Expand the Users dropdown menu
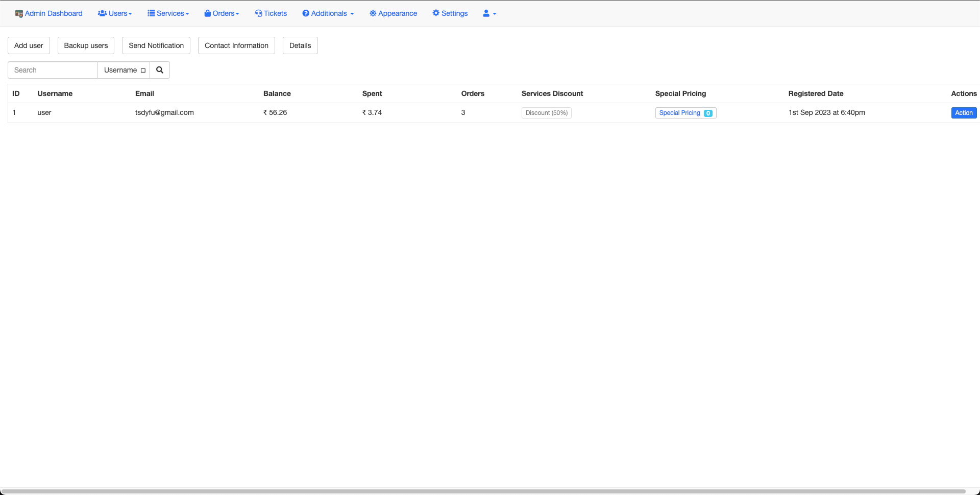The image size is (980, 495). [x=115, y=13]
